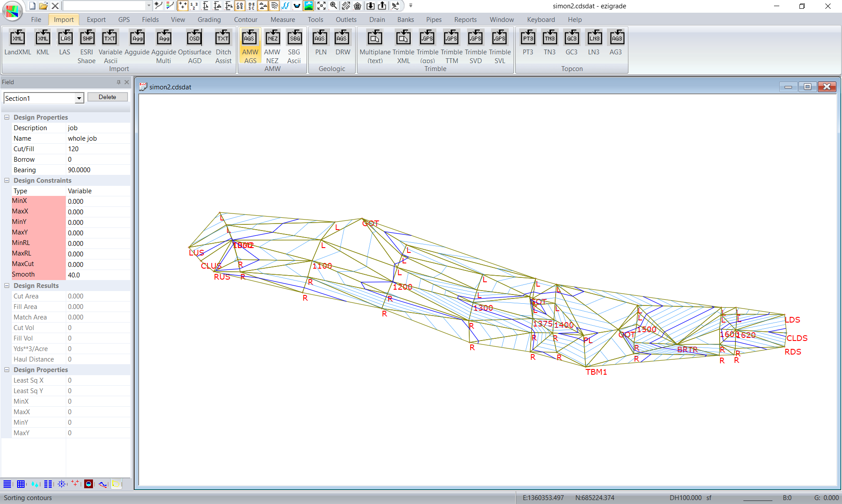The width and height of the screenshot is (842, 504).
Task: Open the Section1 field dropdown
Action: pyautogui.click(x=79, y=99)
